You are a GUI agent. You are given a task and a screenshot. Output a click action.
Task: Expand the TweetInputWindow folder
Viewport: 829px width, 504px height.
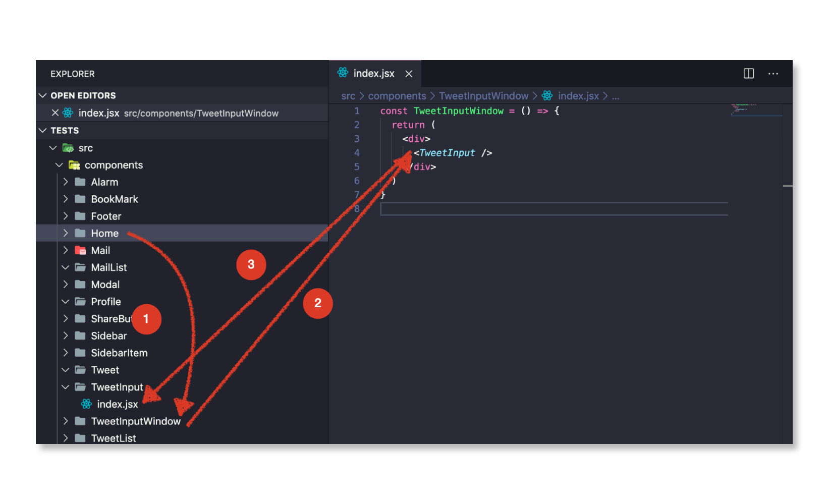tap(66, 421)
